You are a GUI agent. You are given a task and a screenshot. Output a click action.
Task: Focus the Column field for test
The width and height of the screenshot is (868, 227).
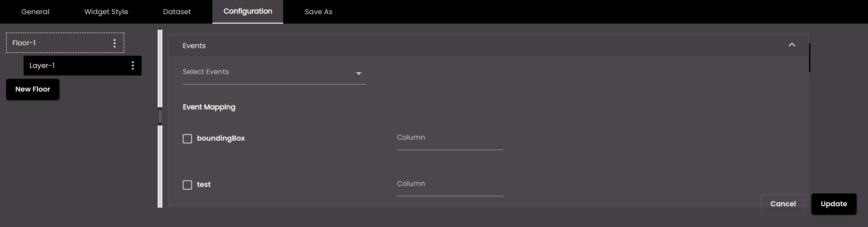tap(450, 185)
